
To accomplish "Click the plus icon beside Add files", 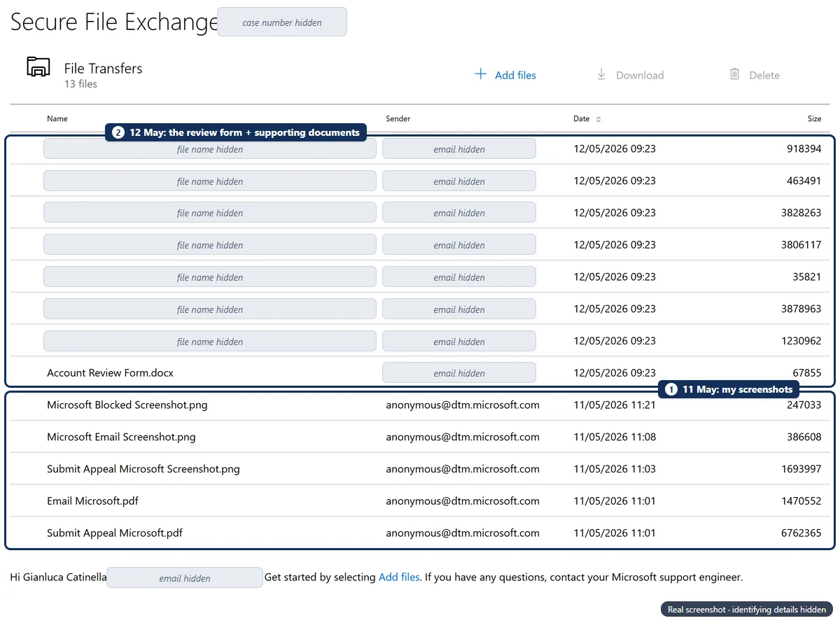I will click(480, 74).
